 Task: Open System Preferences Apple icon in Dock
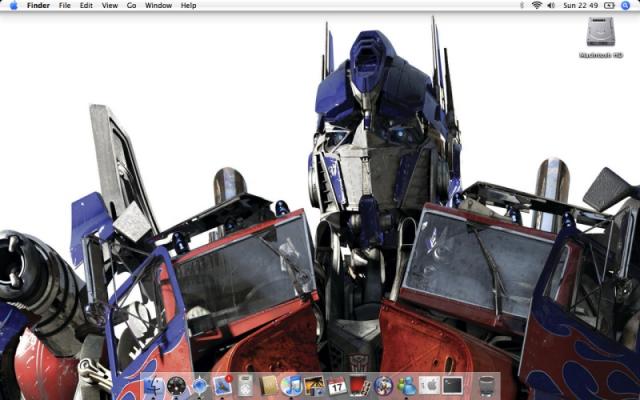429,386
